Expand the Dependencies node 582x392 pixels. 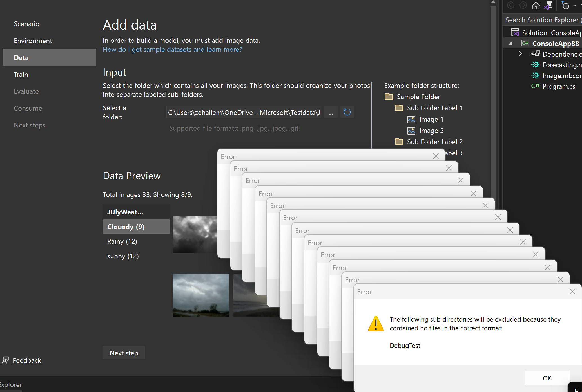click(x=520, y=53)
